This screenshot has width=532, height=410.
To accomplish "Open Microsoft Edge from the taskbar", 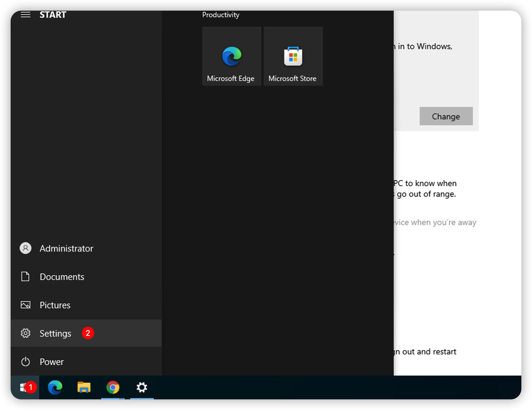I will click(x=55, y=387).
